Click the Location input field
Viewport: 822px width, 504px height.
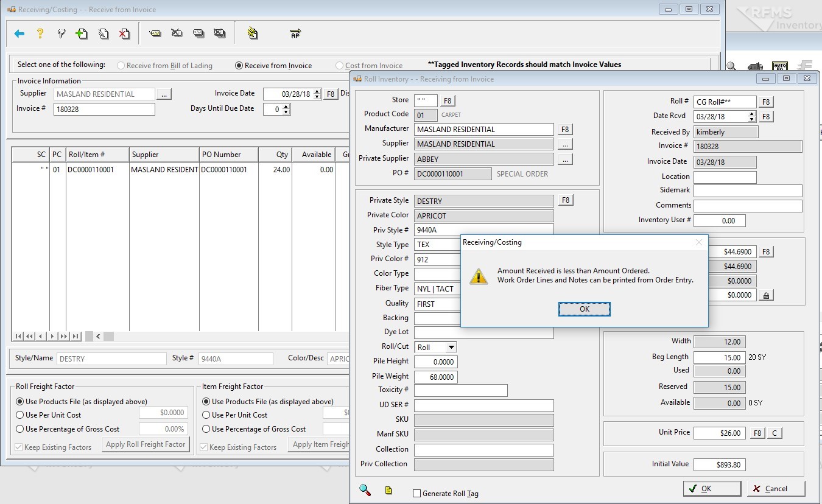725,177
